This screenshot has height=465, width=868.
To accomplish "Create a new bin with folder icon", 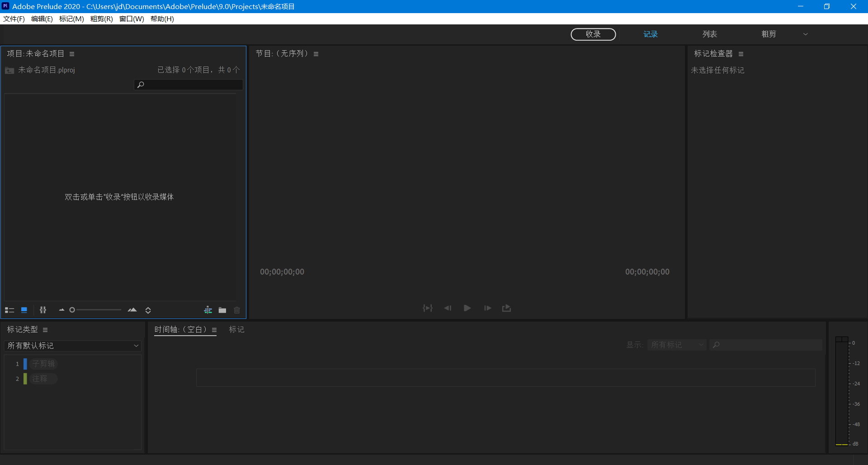I will coord(222,310).
